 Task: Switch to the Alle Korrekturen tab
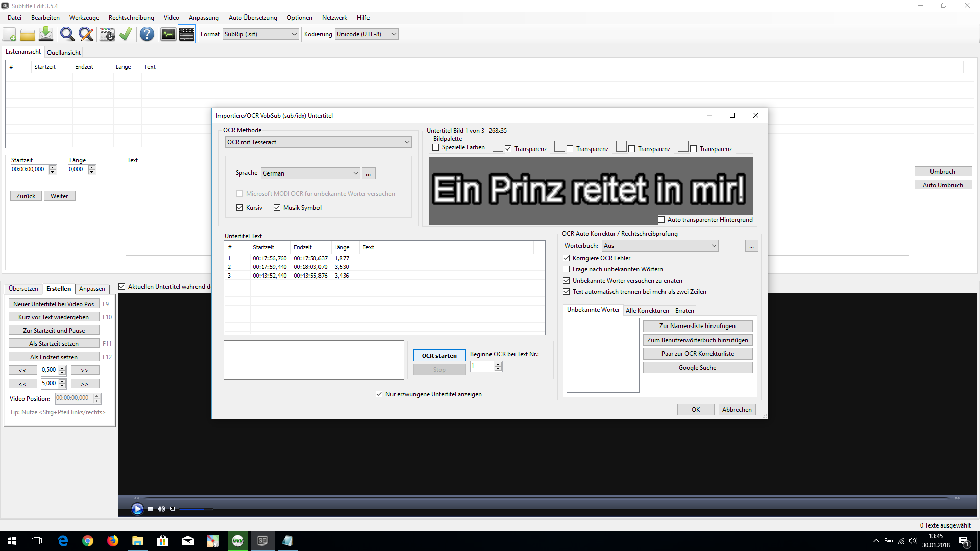pos(647,311)
